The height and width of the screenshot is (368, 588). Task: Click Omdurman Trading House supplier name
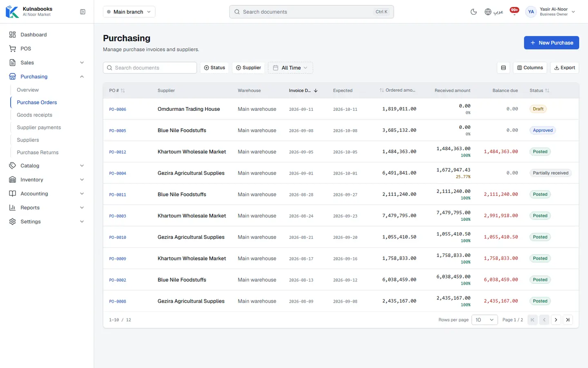[189, 109]
